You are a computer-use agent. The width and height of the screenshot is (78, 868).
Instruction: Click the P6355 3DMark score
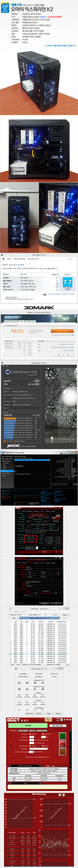pyautogui.click(x=18, y=331)
